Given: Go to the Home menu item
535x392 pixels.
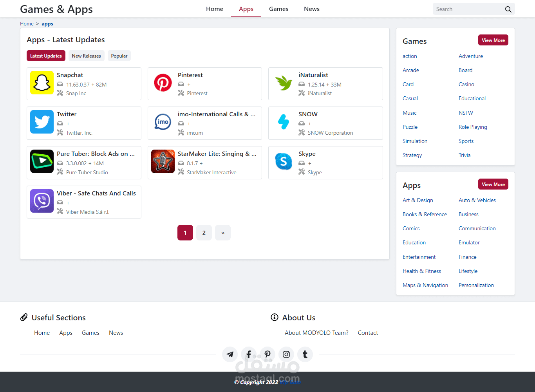Looking at the screenshot, I should pyautogui.click(x=215, y=9).
